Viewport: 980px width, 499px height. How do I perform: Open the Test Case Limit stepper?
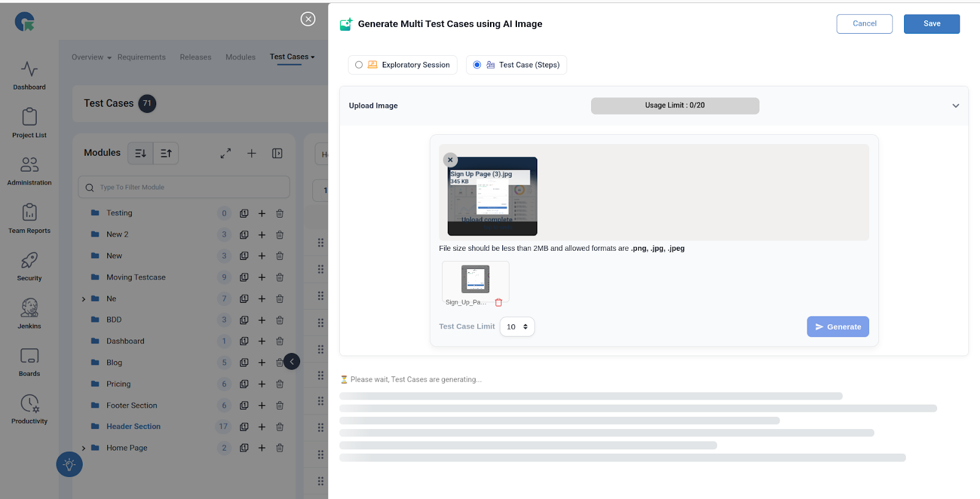(518, 327)
